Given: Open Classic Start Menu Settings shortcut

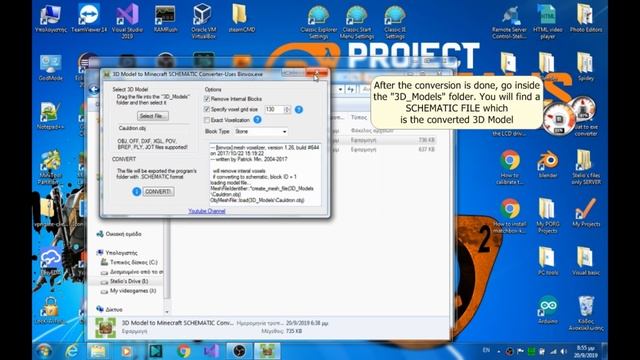Looking at the screenshot, I should pyautogui.click(x=356, y=21).
